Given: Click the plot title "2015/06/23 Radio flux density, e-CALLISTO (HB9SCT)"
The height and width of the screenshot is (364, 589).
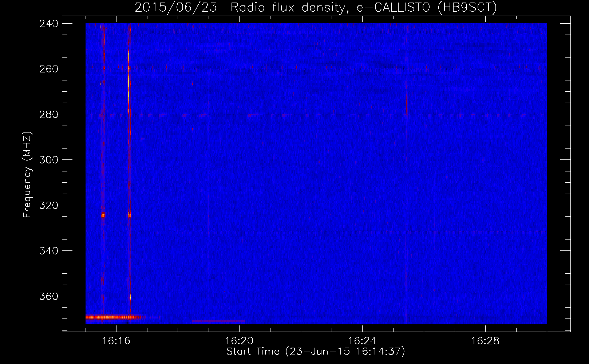Looking at the screenshot, I should (316, 7).
